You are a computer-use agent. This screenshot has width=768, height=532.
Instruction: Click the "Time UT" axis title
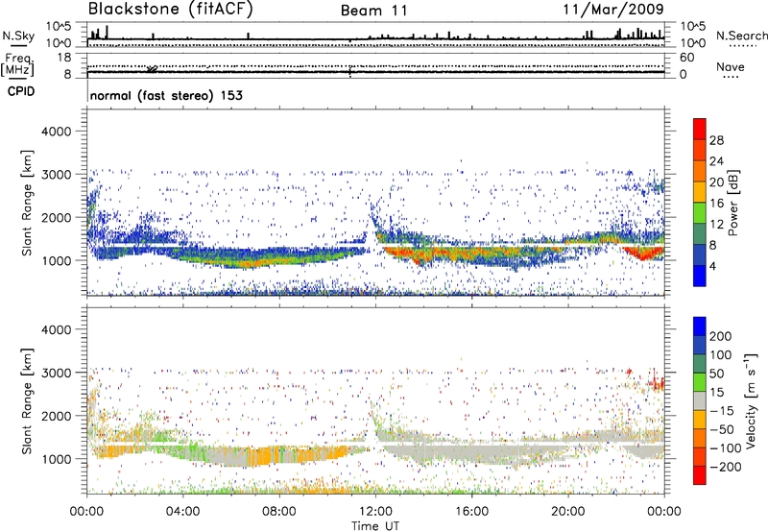pyautogui.click(x=375, y=526)
